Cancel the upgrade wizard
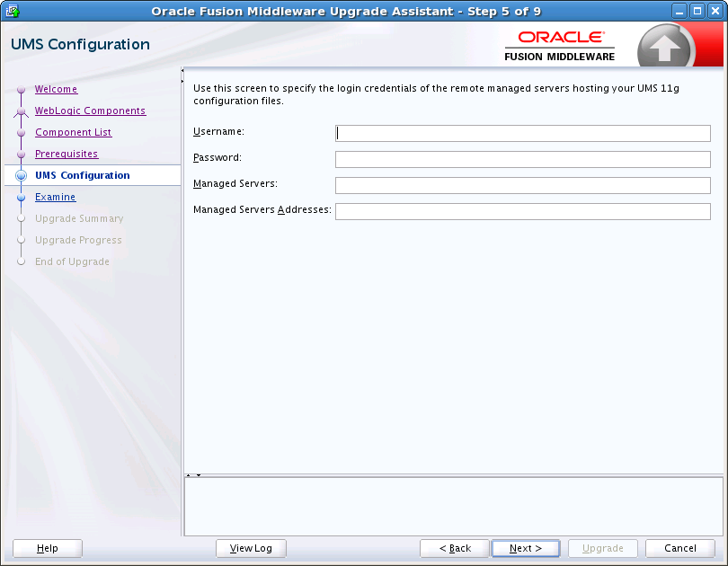This screenshot has height=566, width=728. click(x=679, y=548)
